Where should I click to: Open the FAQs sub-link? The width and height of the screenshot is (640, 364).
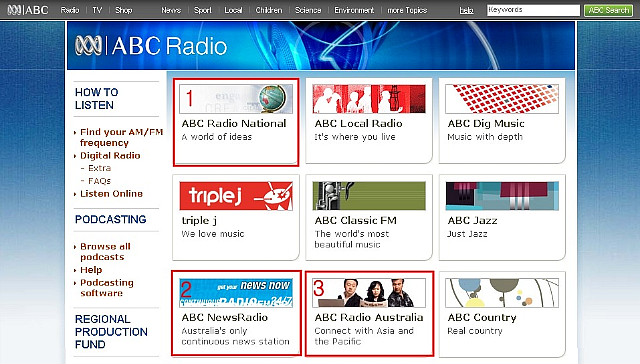(x=99, y=180)
